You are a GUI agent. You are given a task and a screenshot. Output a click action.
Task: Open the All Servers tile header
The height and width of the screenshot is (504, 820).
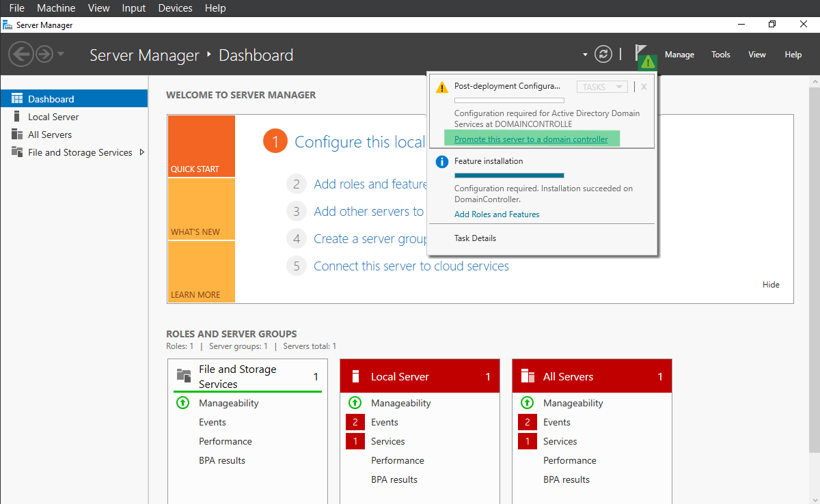tap(592, 376)
